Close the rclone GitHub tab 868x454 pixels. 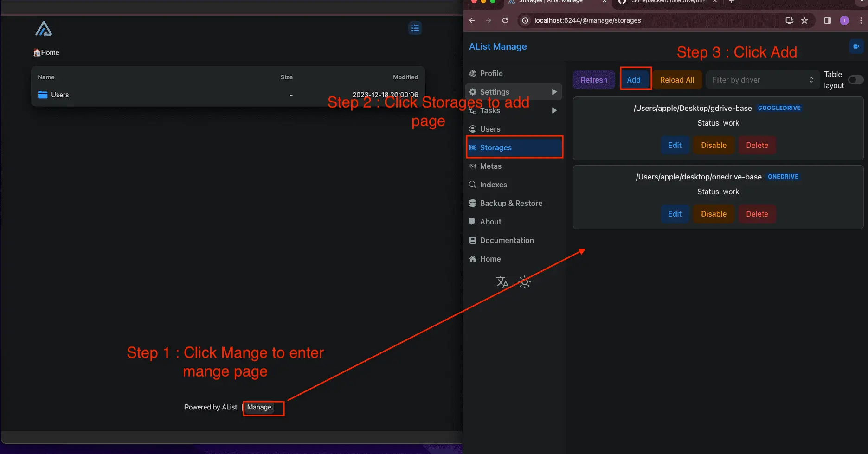(715, 2)
